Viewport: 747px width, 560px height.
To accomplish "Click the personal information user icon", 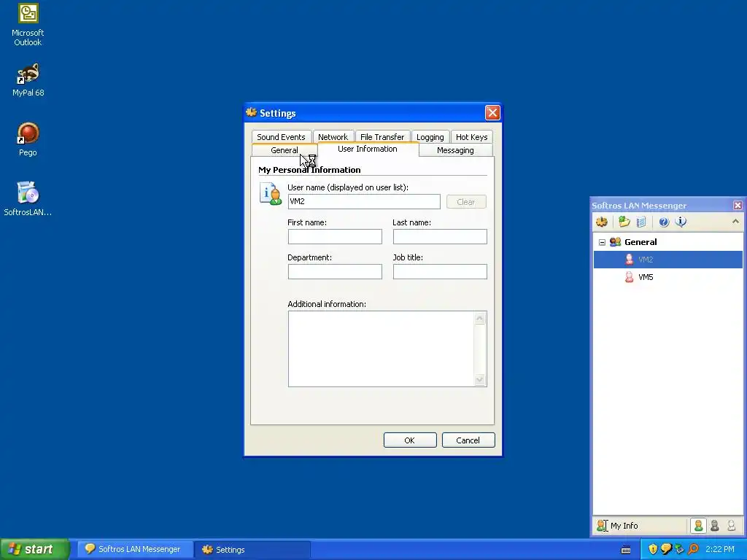I will point(270,194).
